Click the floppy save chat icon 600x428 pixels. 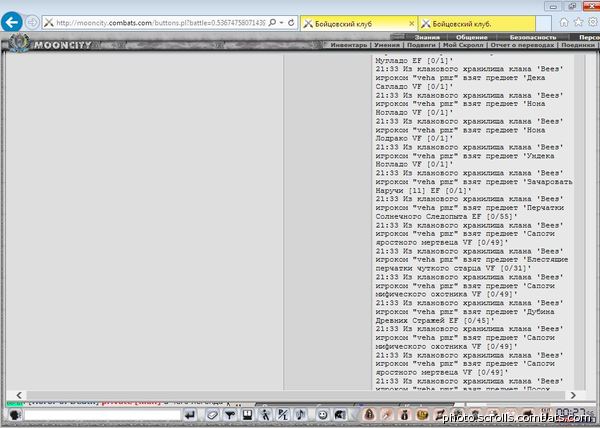click(x=248, y=415)
